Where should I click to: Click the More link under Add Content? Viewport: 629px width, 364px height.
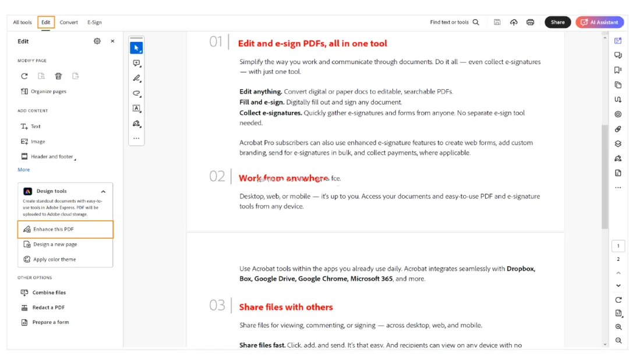(24, 169)
